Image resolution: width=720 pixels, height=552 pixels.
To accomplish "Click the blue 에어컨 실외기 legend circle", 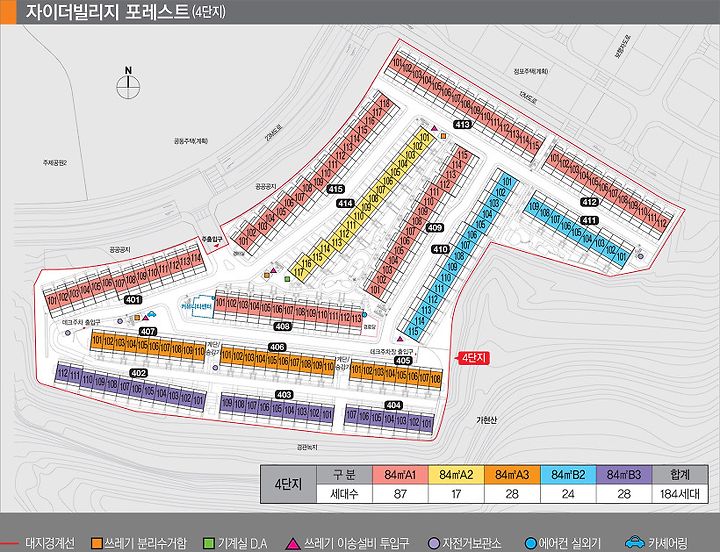I will point(530,543).
